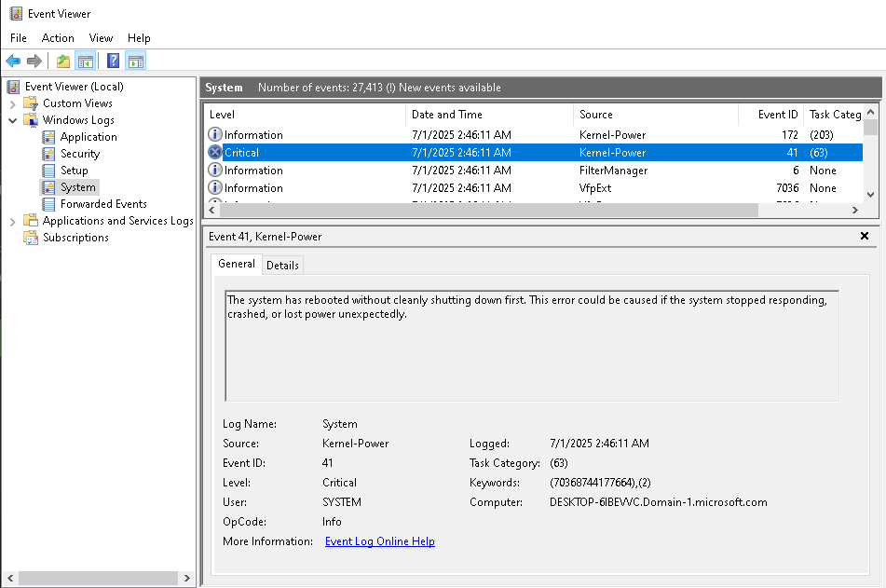Click the OpCode value Info
Viewport: 886px width, 588px height.
tap(332, 521)
